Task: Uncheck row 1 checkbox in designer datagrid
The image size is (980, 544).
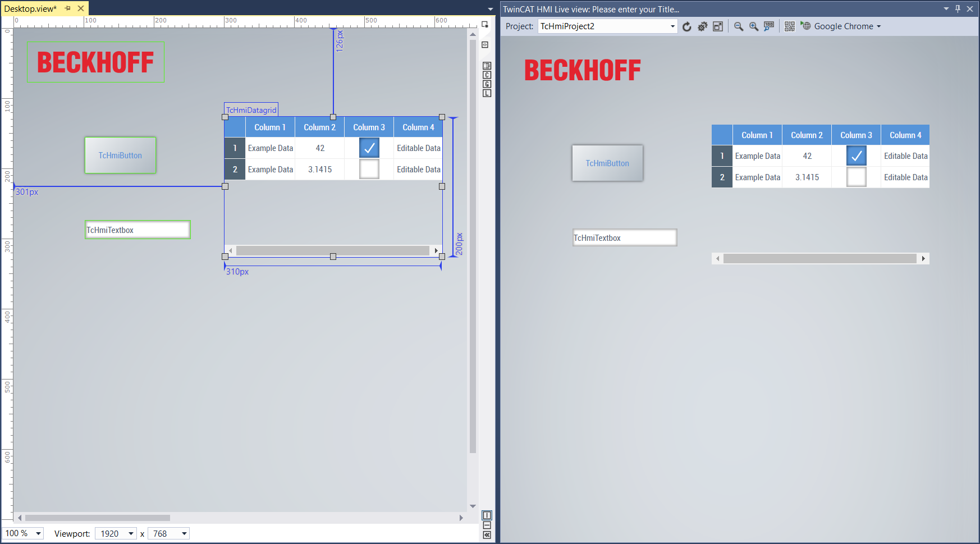Action: [369, 148]
